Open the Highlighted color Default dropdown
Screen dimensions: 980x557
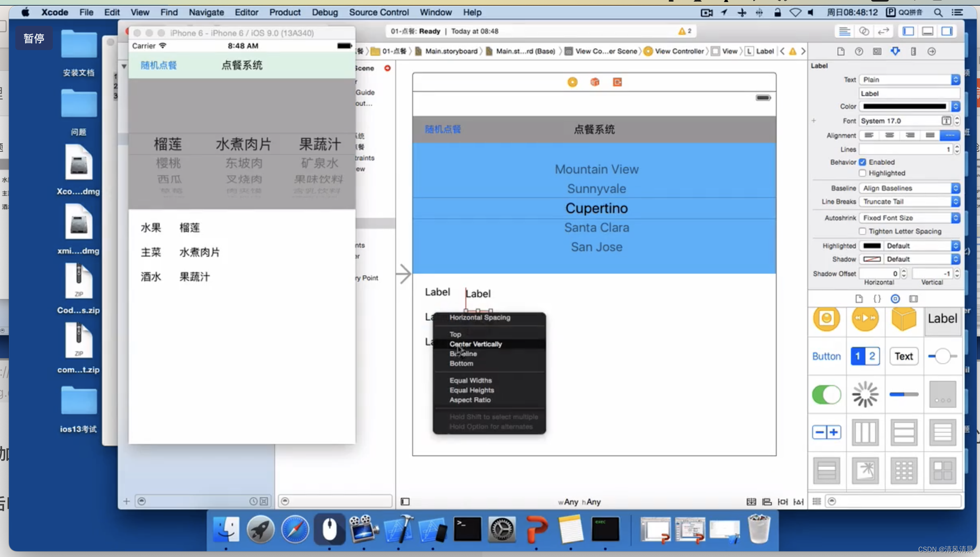pos(921,246)
